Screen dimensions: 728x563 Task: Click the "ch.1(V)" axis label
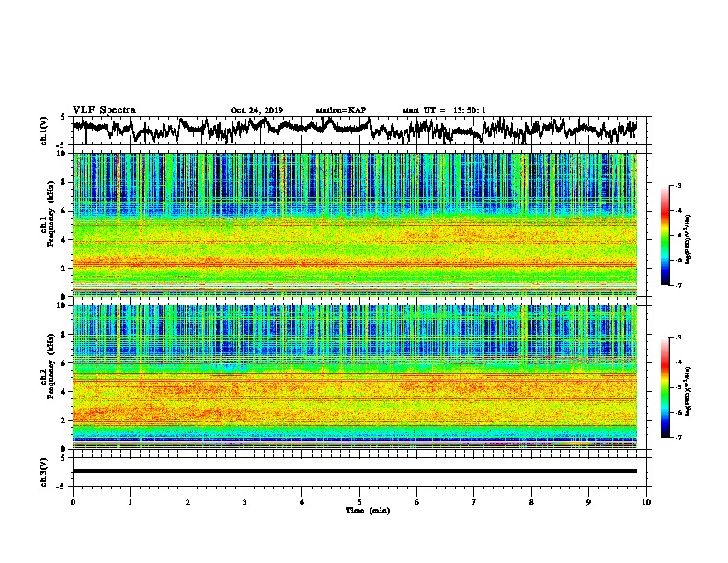click(43, 131)
